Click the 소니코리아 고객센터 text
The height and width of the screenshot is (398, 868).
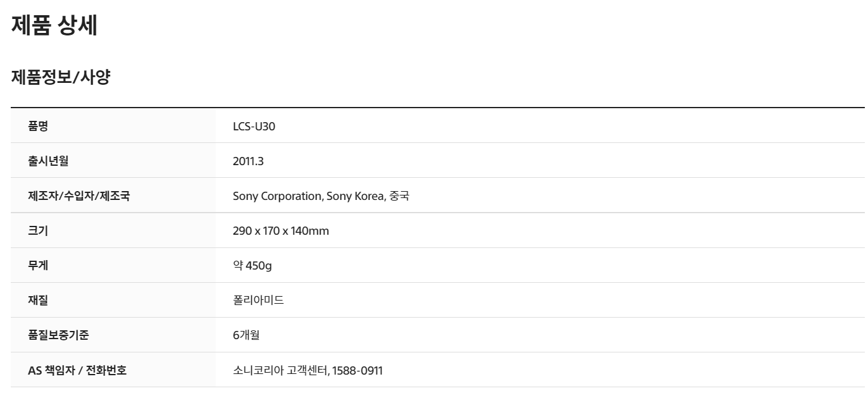[x=280, y=370]
